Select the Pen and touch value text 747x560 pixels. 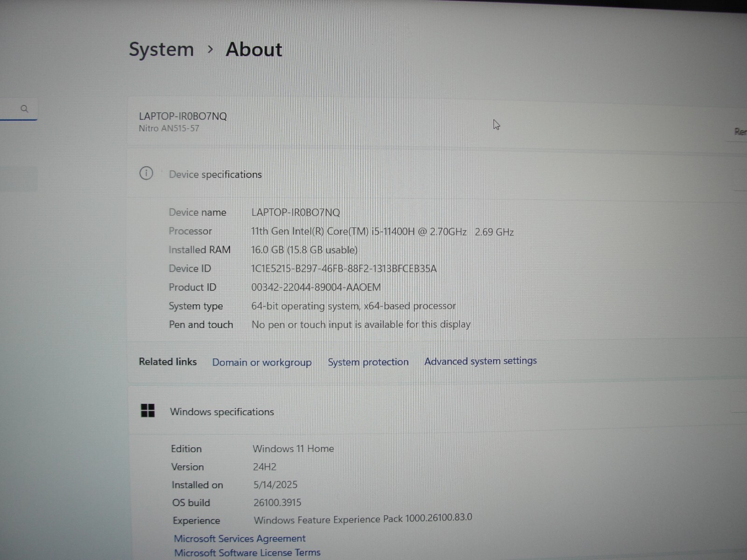pos(361,324)
